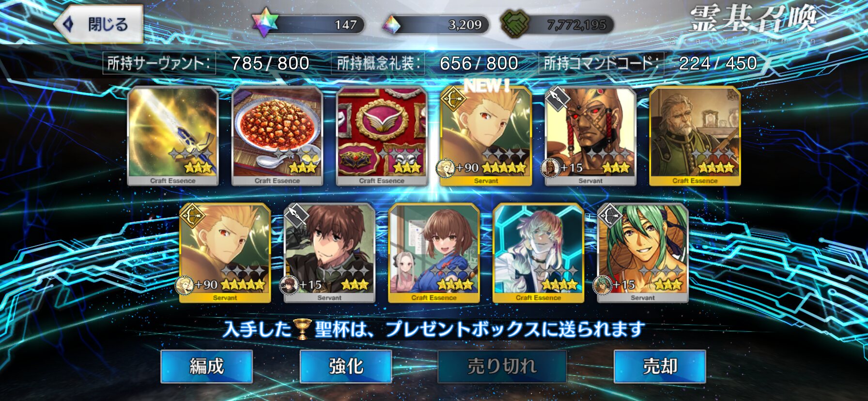Select the schoolgirl four-star Craft Essence card
The image size is (868, 401).
pos(434,253)
